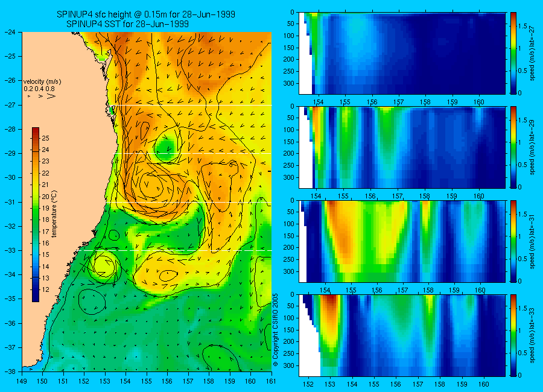Click the '161' longitude tick under the map
This screenshot has height=392, width=543.
point(271,381)
